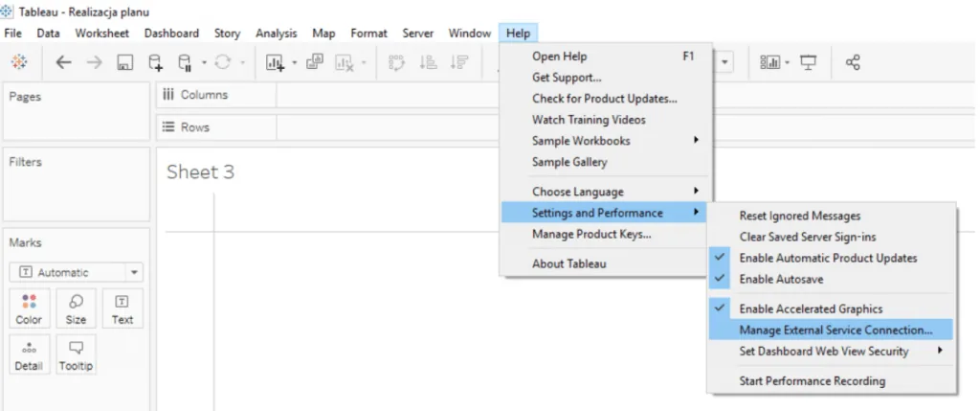Open Detail on the Marks card
This screenshot has height=411, width=980.
click(x=30, y=354)
